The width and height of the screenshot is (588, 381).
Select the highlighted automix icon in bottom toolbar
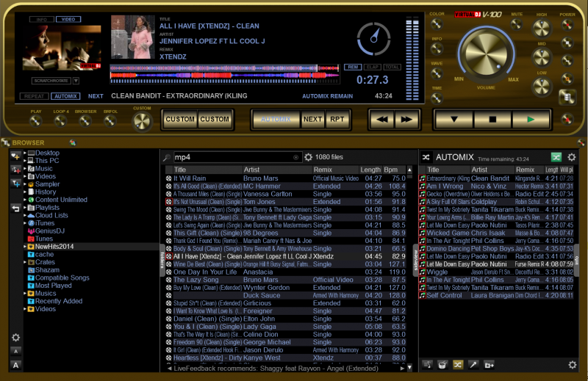457,365
